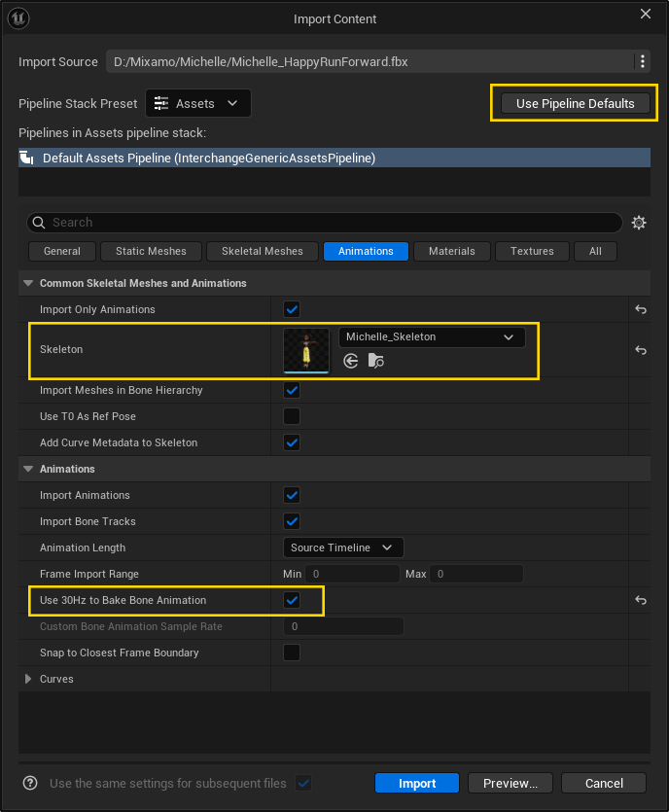Expand the Curves section
Viewport: 669px width, 812px height.
coord(27,678)
